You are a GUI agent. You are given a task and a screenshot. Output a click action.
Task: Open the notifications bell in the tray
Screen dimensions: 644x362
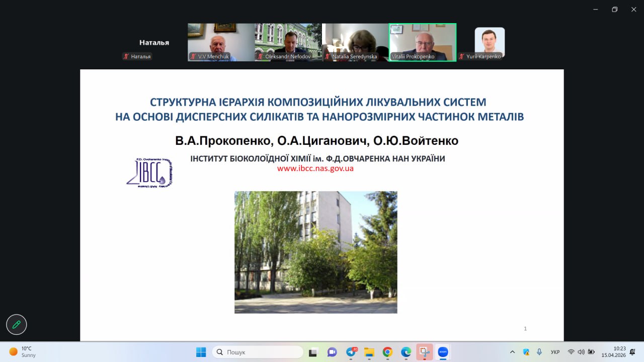point(632,352)
